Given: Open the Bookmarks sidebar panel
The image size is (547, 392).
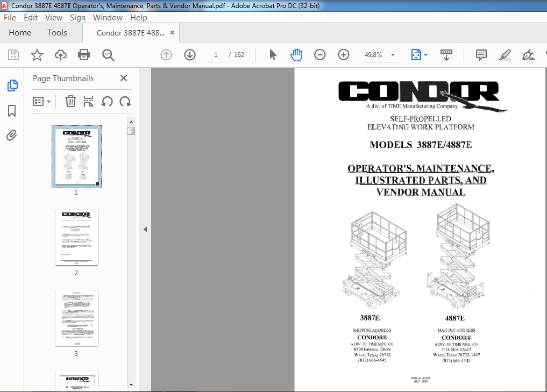Looking at the screenshot, I should [12, 111].
